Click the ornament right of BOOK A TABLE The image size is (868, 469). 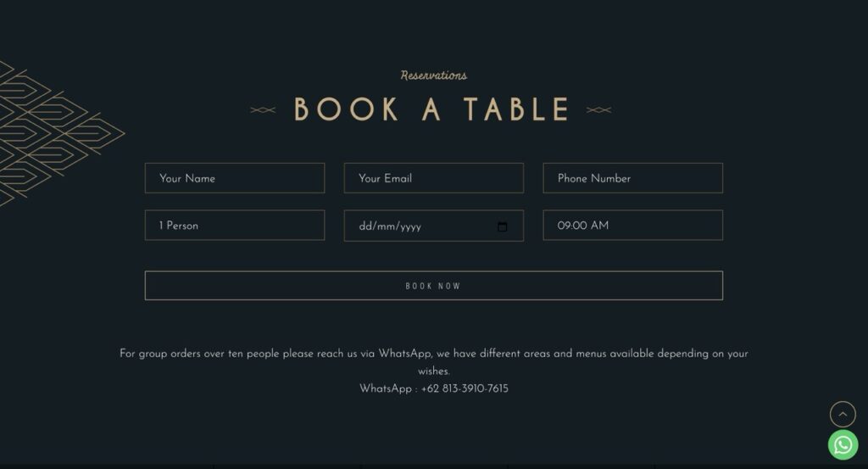coord(599,109)
